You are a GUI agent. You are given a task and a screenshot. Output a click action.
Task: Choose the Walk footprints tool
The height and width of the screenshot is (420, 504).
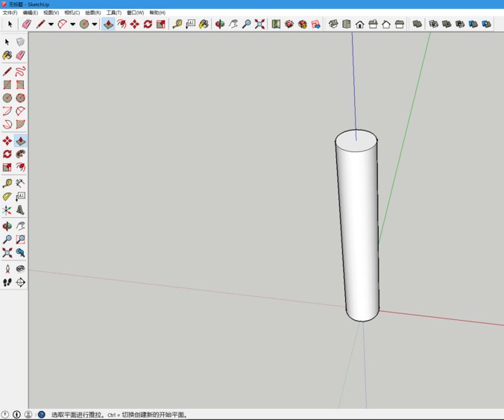[7, 282]
